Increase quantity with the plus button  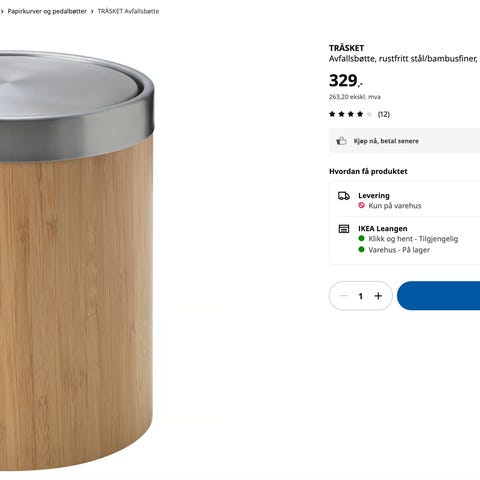coord(378,296)
